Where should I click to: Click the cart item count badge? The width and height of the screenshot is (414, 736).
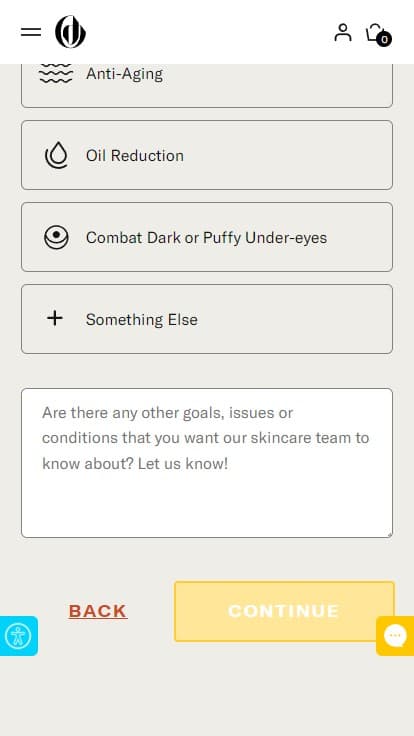tap(384, 39)
